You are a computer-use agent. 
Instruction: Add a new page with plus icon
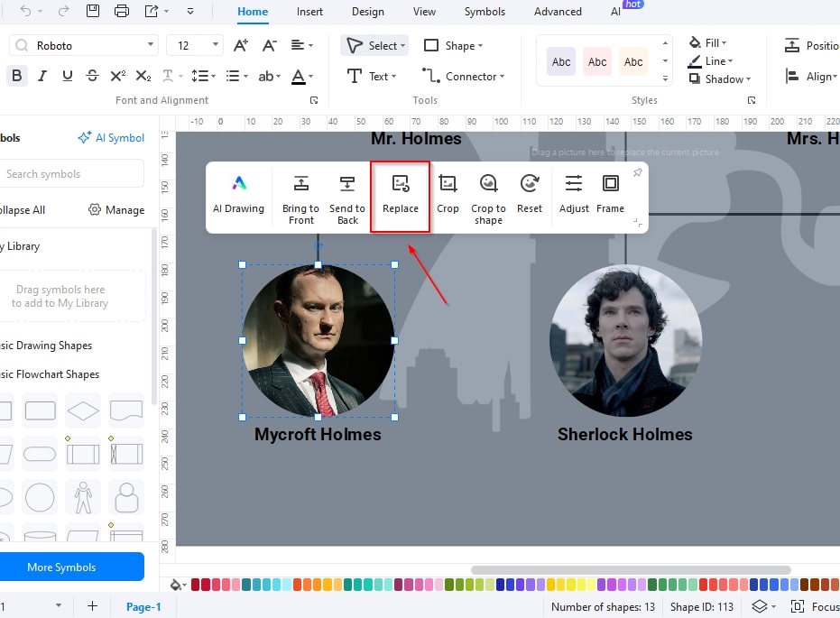point(92,605)
